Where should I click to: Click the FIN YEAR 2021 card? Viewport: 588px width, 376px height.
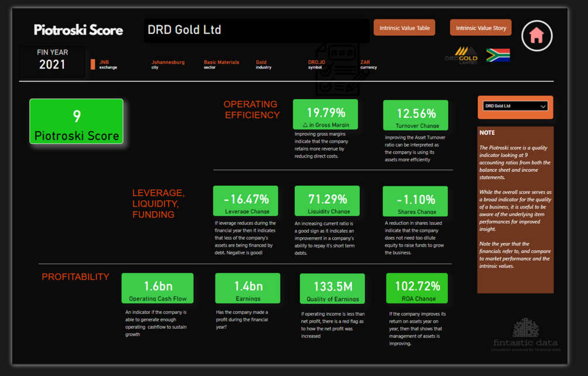52,61
